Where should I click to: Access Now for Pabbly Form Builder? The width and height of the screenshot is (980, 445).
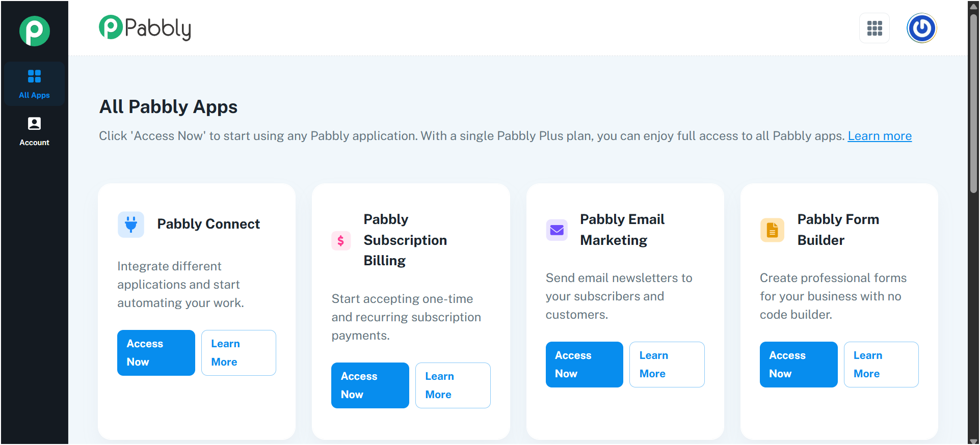click(x=799, y=365)
